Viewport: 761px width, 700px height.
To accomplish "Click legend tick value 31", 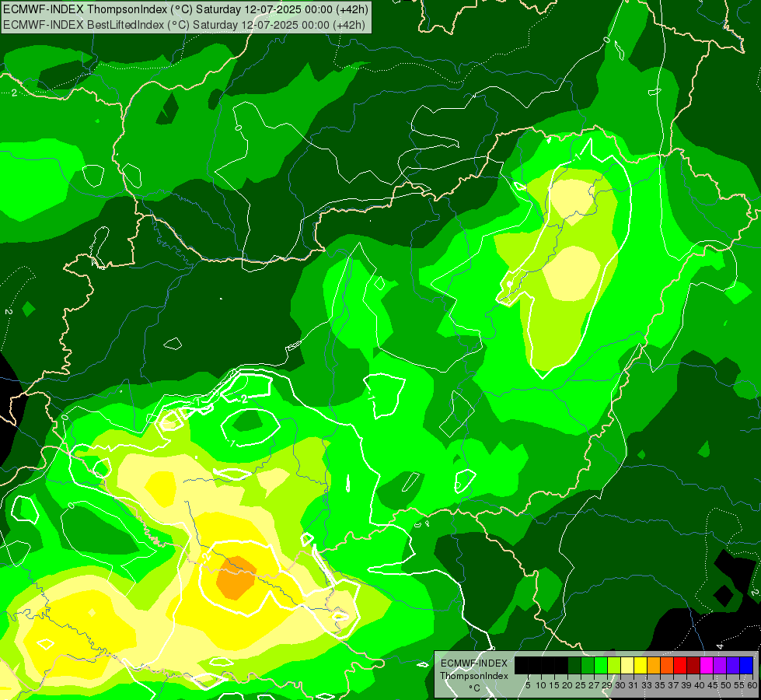I will [634, 685].
